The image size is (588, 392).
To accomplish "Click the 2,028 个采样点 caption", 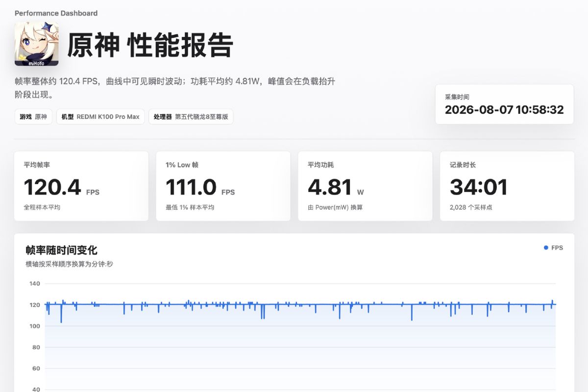I will click(x=471, y=207).
